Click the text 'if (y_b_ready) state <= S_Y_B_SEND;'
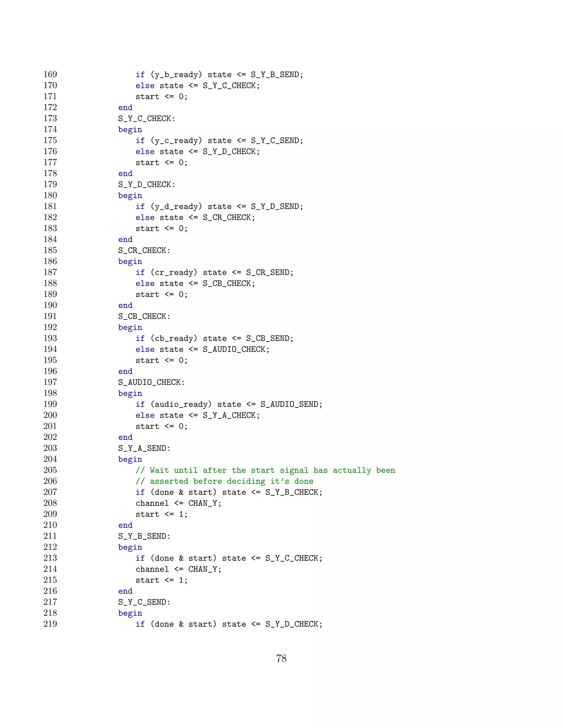 [219, 75]
